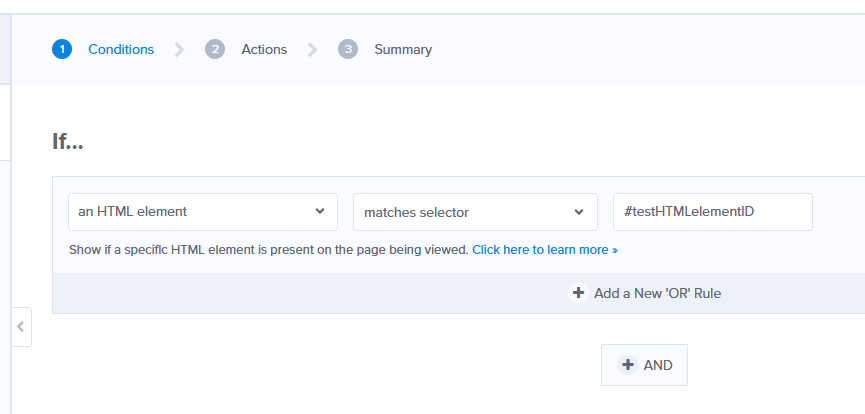Click the plus icon beside 'OR' Rule
The width and height of the screenshot is (865, 414).
point(578,293)
